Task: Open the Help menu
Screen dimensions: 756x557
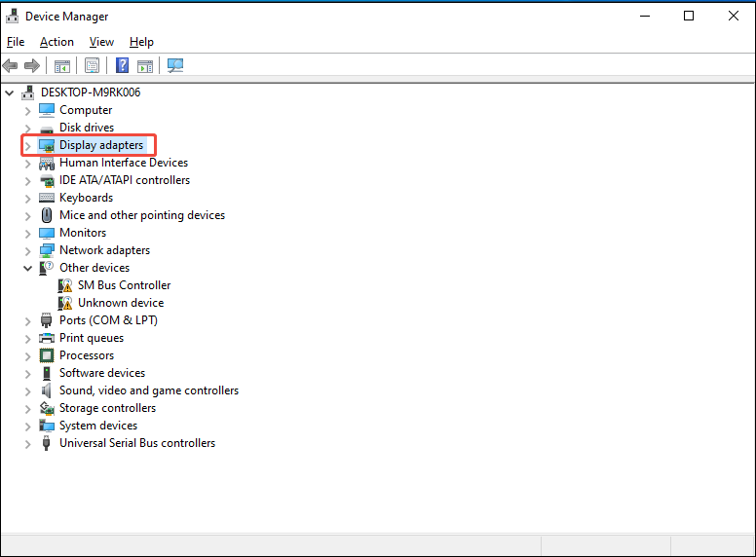Action: point(141,42)
